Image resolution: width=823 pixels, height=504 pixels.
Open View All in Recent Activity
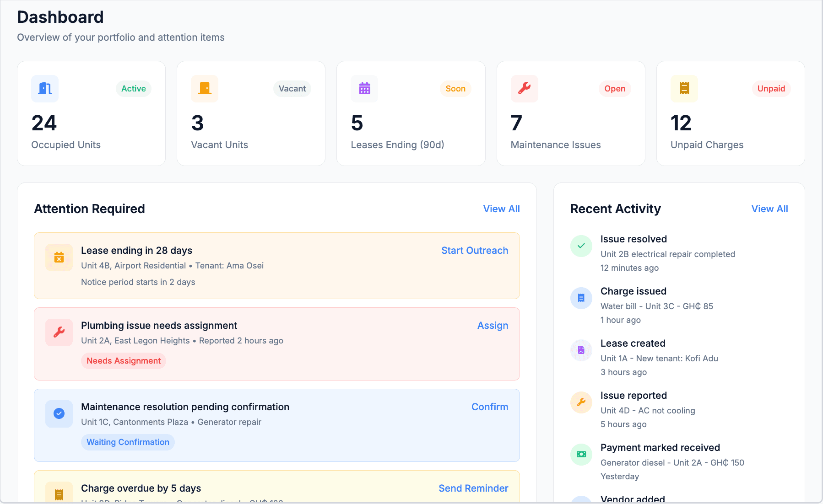click(769, 209)
